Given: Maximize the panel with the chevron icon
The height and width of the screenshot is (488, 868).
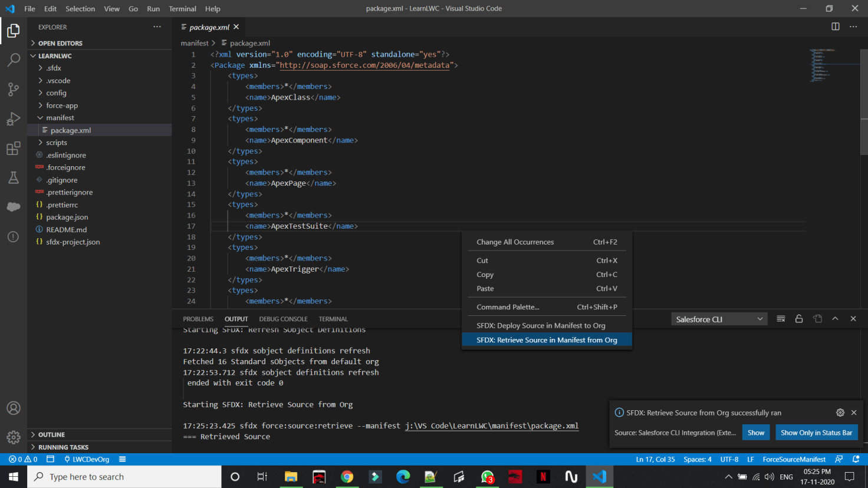Looking at the screenshot, I should [x=835, y=318].
